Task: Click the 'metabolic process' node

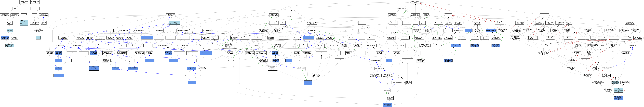Action: [x=544, y=15]
